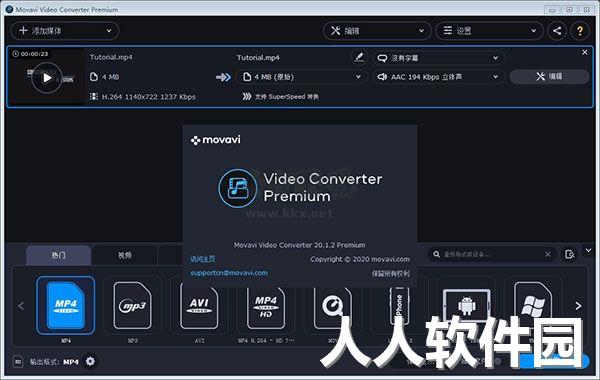Click the source file size 4 MB
Image resolution: width=600 pixels, height=380 pixels.
click(x=105, y=77)
